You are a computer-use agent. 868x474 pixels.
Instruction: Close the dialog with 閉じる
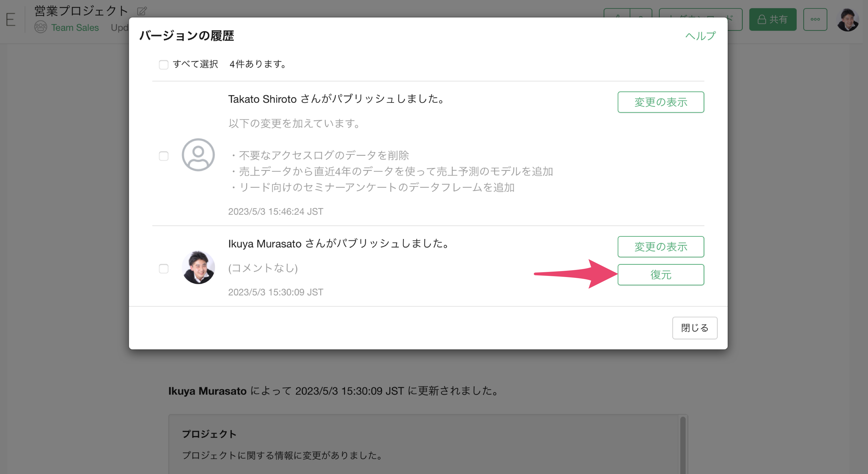click(694, 328)
